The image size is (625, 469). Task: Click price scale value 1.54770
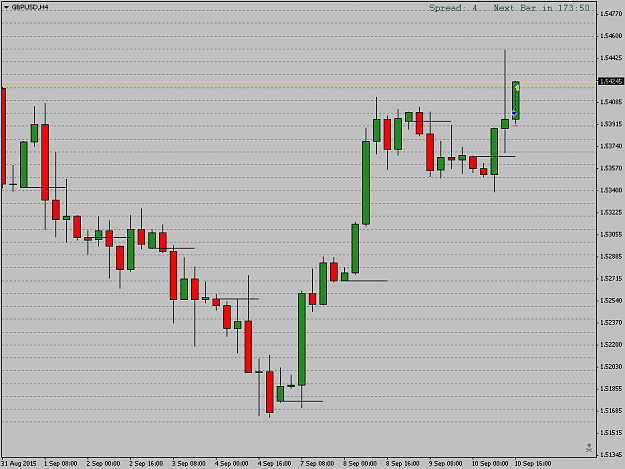[x=611, y=14]
